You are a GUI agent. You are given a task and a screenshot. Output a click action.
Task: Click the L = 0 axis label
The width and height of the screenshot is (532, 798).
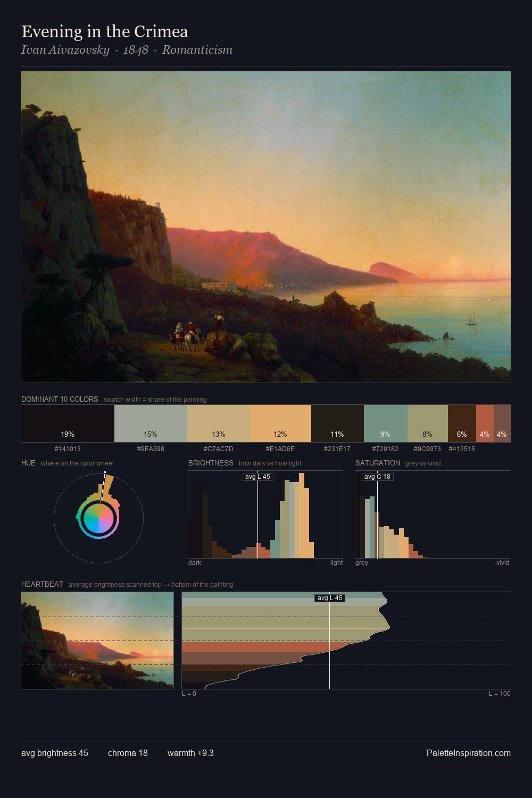pos(189,694)
